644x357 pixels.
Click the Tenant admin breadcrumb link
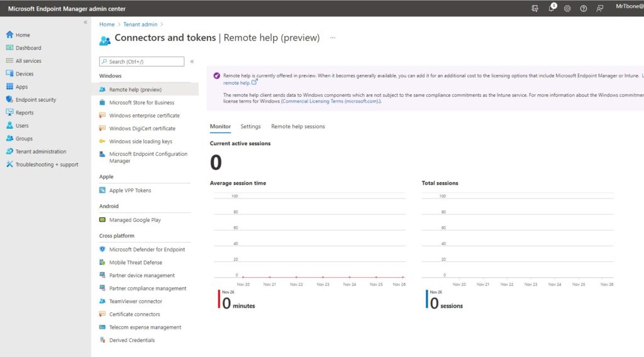(x=140, y=25)
